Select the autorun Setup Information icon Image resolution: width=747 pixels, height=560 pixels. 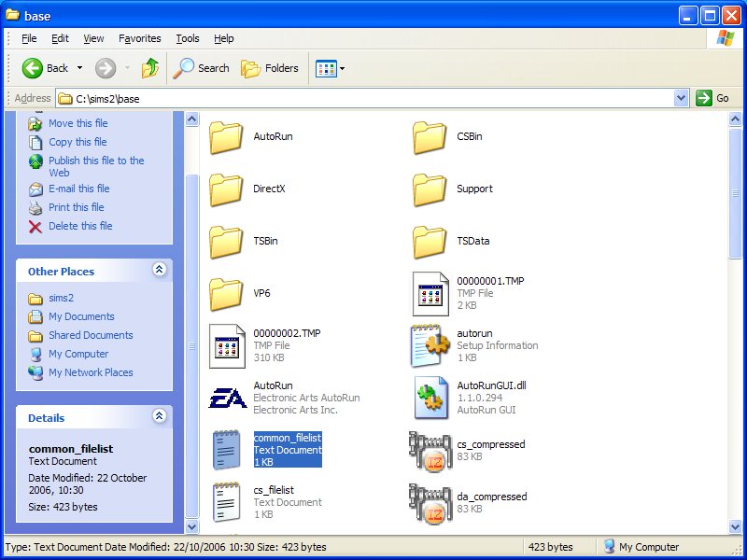430,346
